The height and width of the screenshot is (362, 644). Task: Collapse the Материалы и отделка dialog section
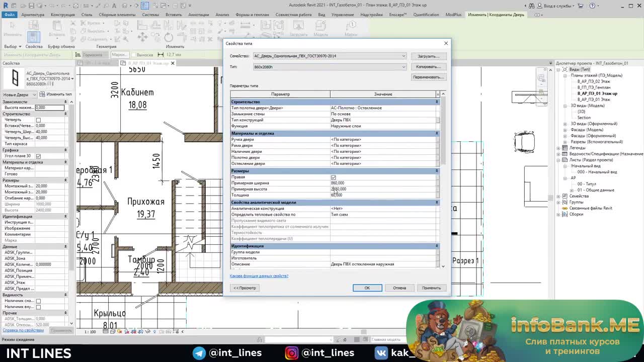436,133
